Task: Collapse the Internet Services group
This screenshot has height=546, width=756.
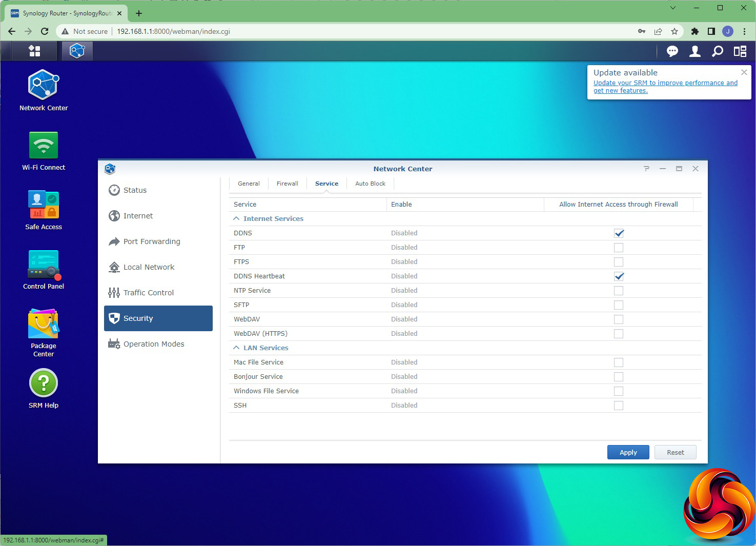Action: click(x=236, y=218)
